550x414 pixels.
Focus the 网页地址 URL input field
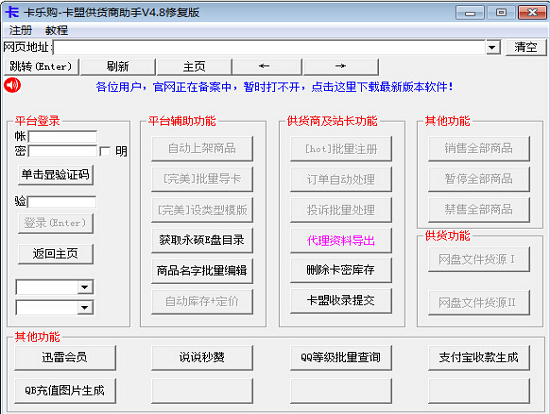[269, 47]
